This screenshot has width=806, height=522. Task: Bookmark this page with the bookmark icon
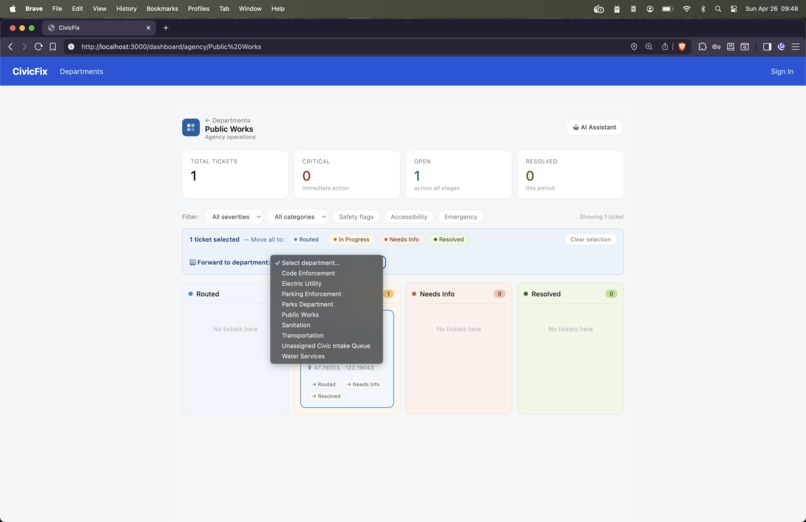(52, 47)
